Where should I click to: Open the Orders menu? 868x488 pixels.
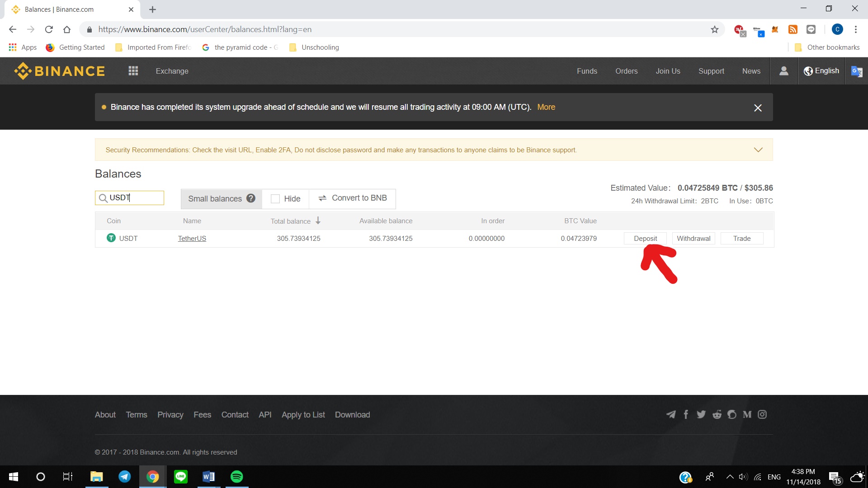[626, 71]
